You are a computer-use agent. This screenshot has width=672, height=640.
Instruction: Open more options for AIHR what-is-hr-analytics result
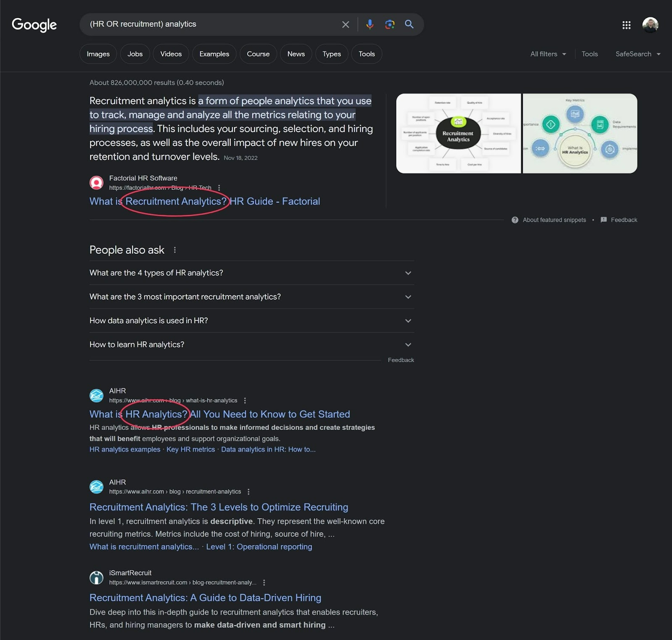tap(245, 400)
